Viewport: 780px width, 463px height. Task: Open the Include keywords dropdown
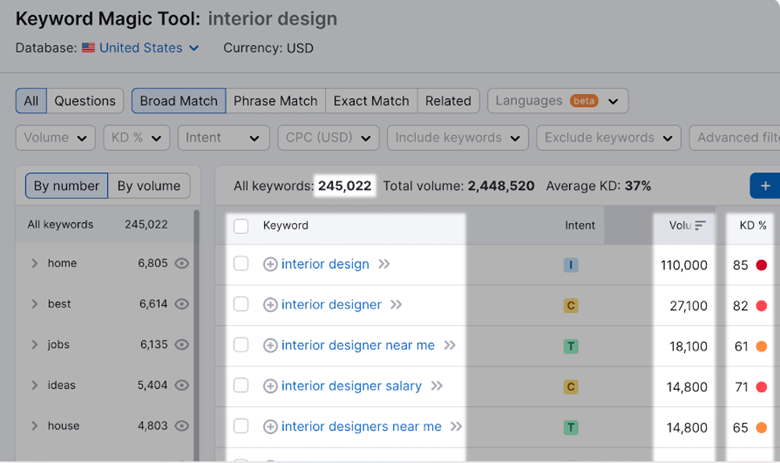(x=458, y=138)
